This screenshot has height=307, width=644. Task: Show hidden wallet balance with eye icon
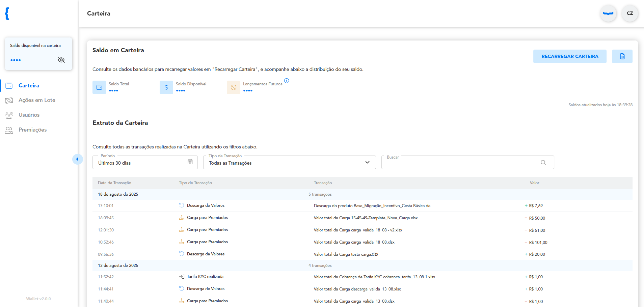(x=61, y=60)
